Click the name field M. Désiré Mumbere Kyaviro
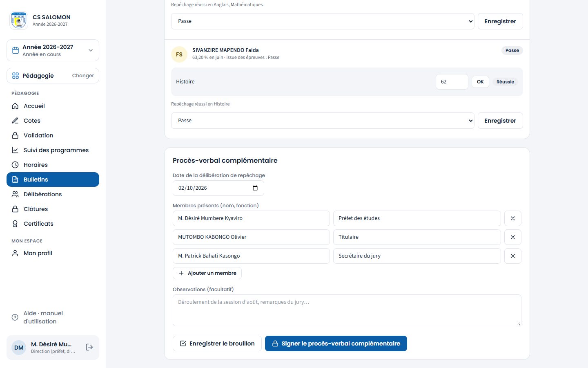588x368 pixels. (251, 218)
